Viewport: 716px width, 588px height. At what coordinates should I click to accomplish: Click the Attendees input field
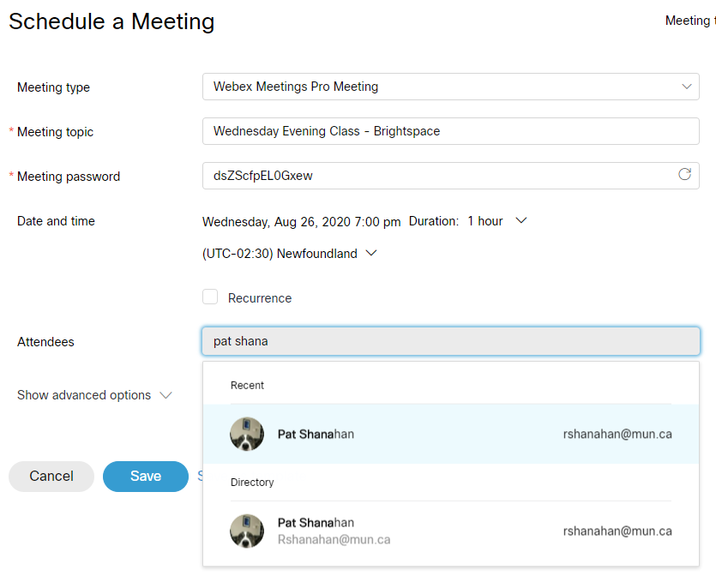451,341
